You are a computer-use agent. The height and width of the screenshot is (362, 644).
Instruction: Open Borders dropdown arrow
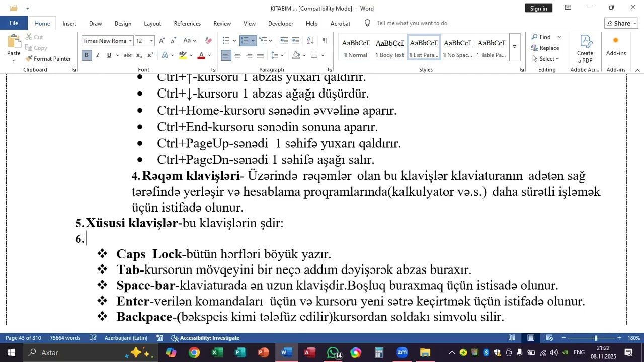pos(323,55)
